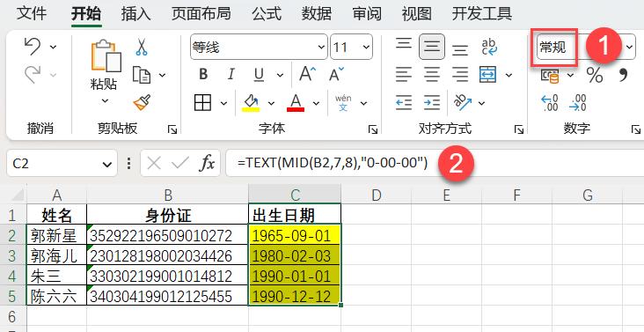644x332 pixels.
Task: Align text right
Action: (460, 75)
